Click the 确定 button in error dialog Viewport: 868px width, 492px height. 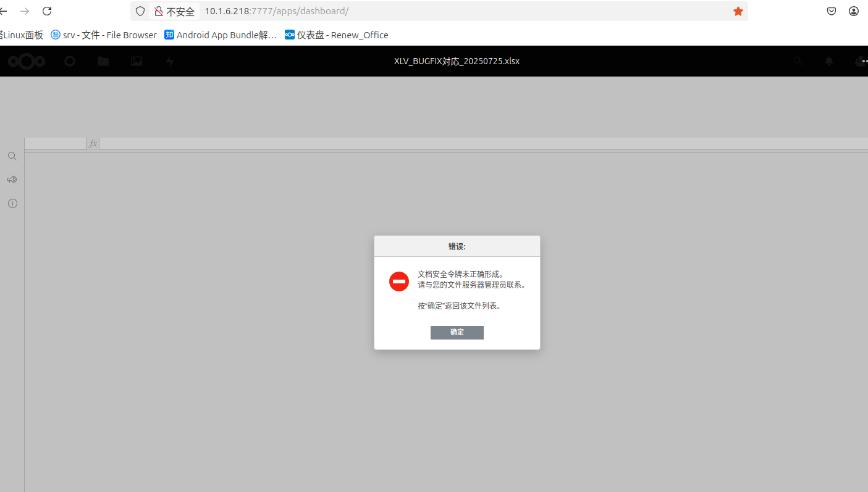pos(457,332)
